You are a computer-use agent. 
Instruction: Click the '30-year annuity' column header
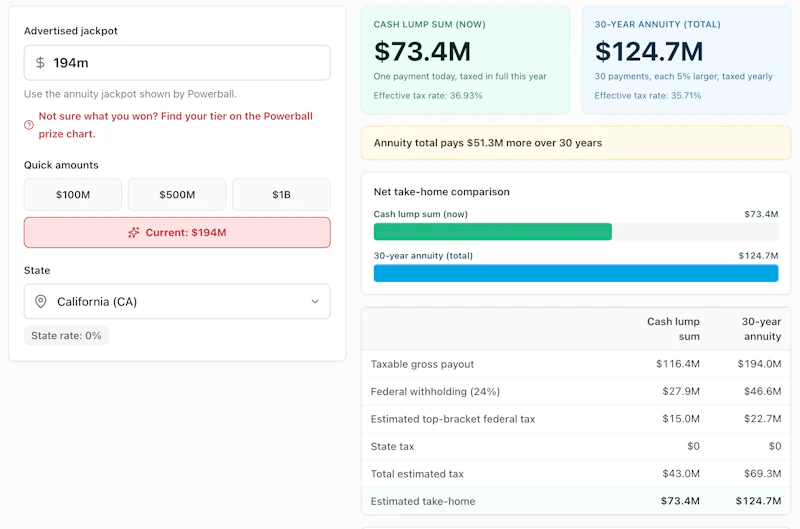(x=761, y=329)
